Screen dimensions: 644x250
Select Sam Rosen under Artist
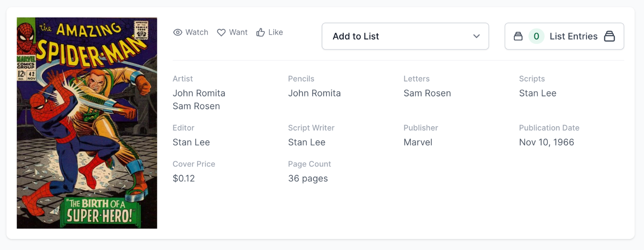click(x=196, y=106)
